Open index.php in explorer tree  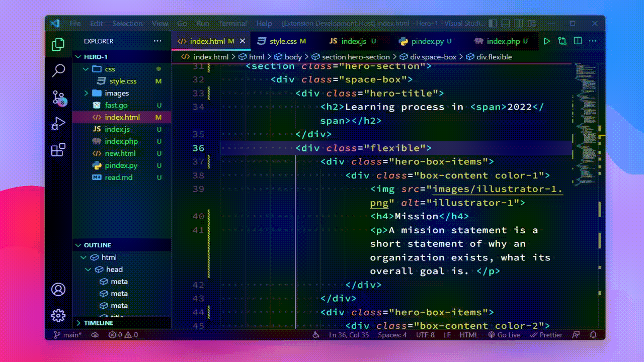[122, 141]
